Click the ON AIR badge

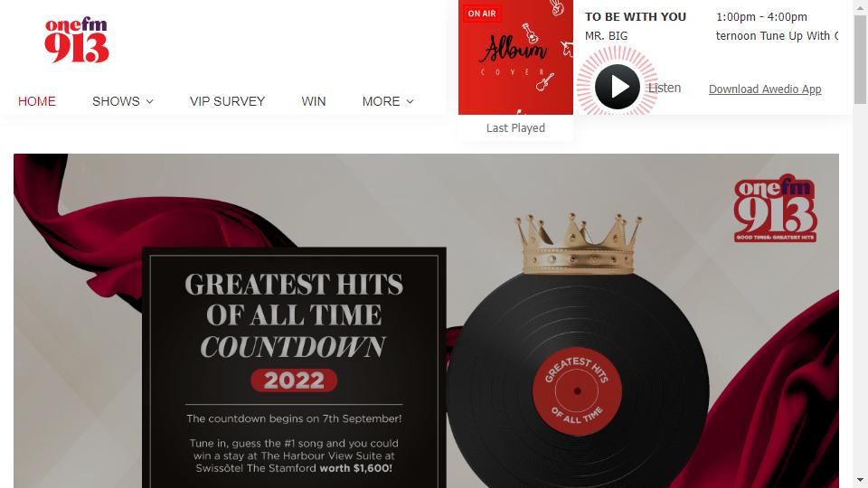(482, 14)
